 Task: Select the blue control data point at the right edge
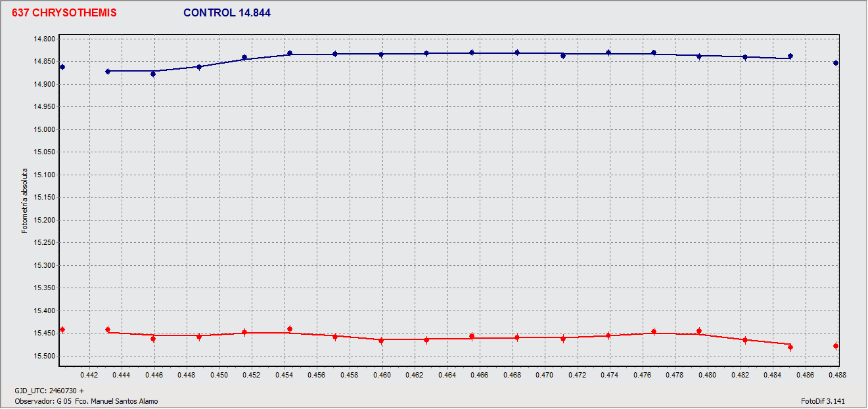click(836, 63)
